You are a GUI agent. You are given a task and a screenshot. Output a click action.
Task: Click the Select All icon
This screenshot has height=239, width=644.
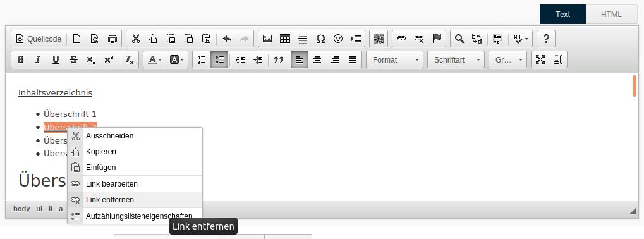coord(498,39)
